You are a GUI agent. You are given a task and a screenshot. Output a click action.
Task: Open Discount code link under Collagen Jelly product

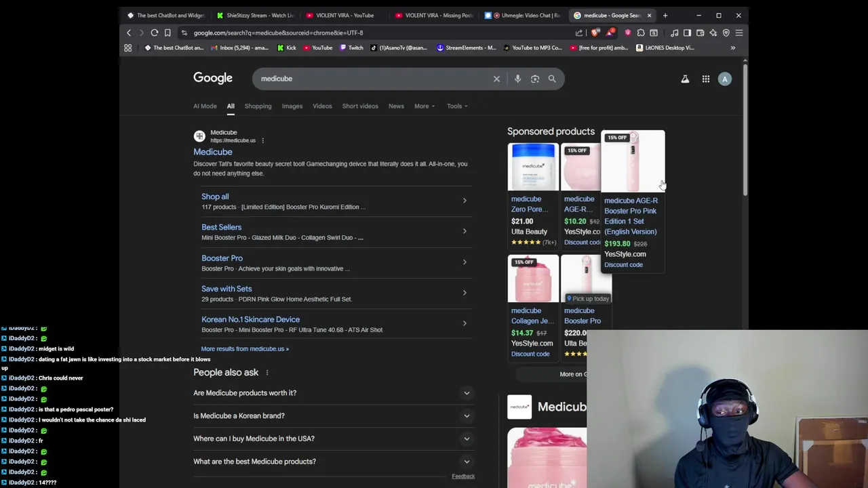(530, 354)
